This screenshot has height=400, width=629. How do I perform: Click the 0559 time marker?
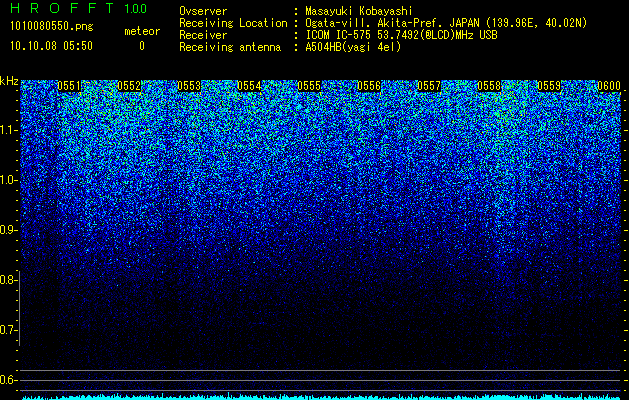549,86
